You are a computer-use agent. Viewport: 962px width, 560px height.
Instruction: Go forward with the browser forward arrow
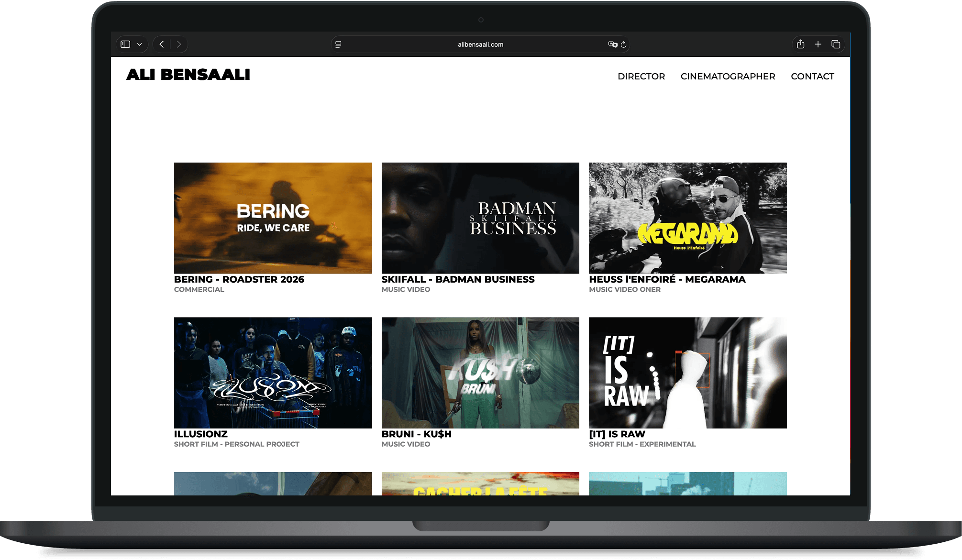(179, 44)
